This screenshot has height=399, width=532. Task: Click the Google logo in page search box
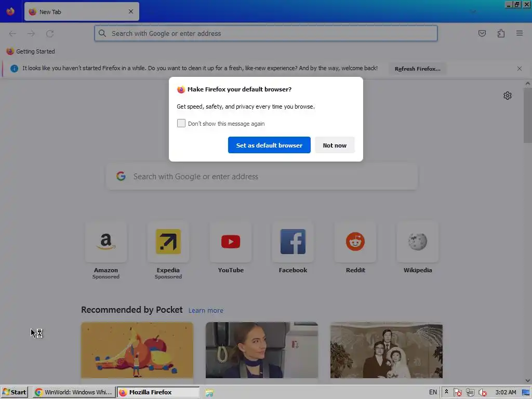(121, 176)
